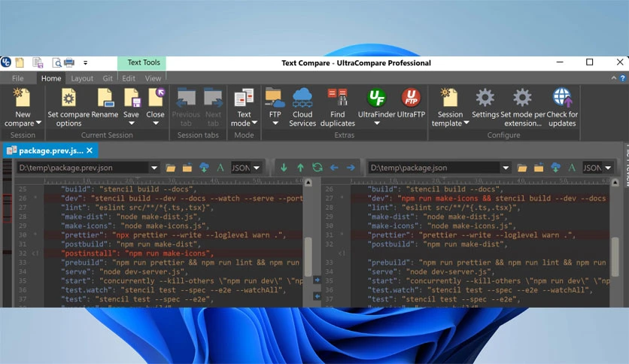
Task: Click Check for updates
Action: (x=562, y=108)
